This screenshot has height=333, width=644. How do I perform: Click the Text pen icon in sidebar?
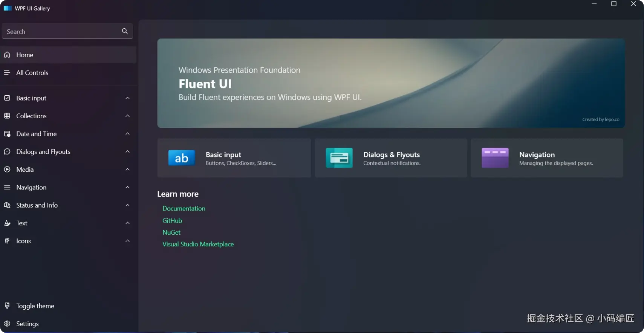pos(7,223)
